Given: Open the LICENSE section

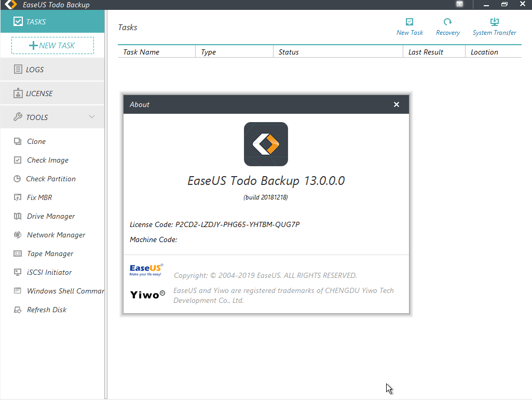Looking at the screenshot, I should pyautogui.click(x=52, y=93).
